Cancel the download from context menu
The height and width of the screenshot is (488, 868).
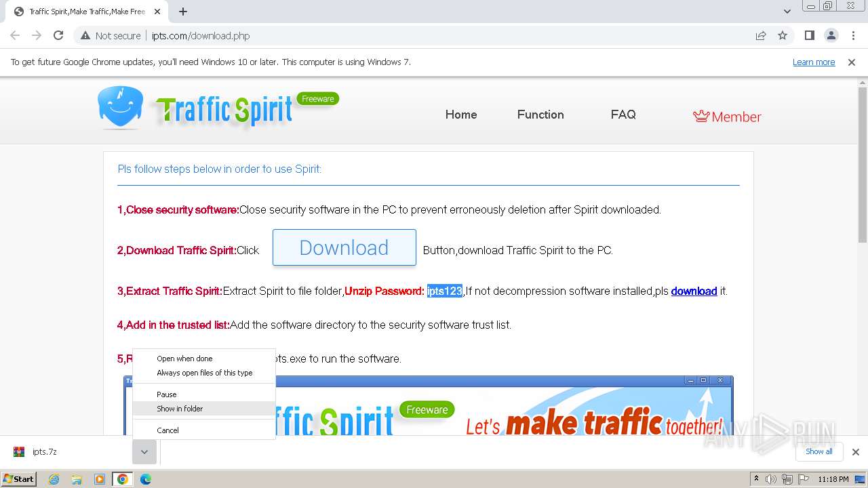(204, 430)
